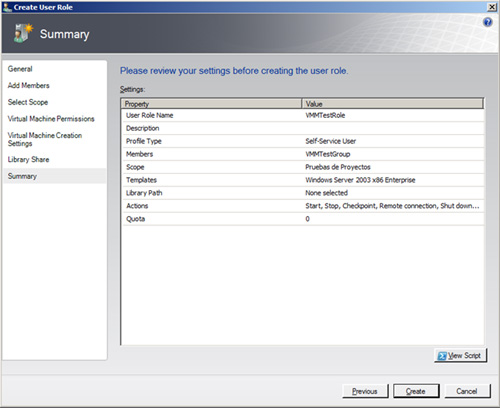Click the Previous button

[365, 391]
